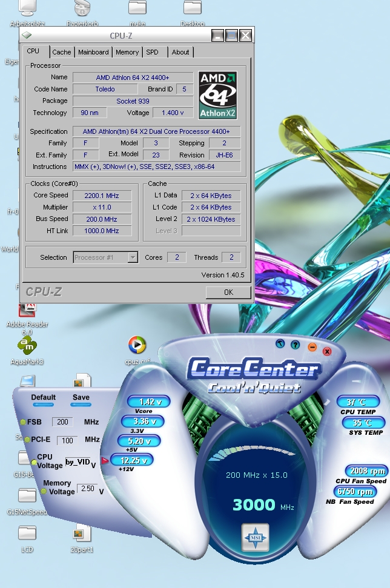Click the Core Speed 2200.1 MHz value
Screen dimensions: 390x588
(x=102, y=196)
